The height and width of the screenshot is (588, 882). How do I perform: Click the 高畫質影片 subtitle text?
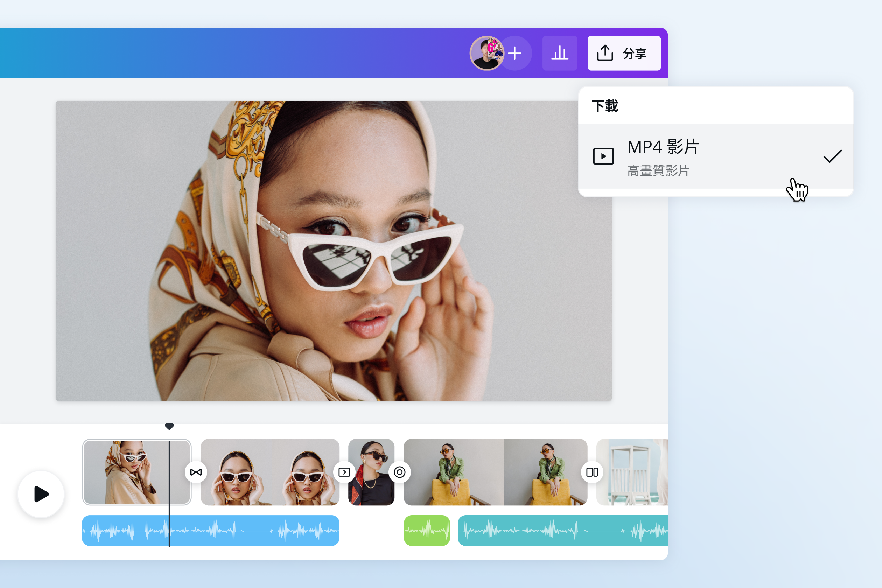(x=658, y=171)
